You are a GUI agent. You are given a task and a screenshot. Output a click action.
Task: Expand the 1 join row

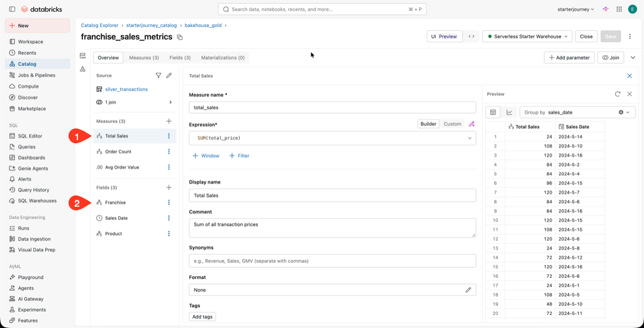pos(134,102)
